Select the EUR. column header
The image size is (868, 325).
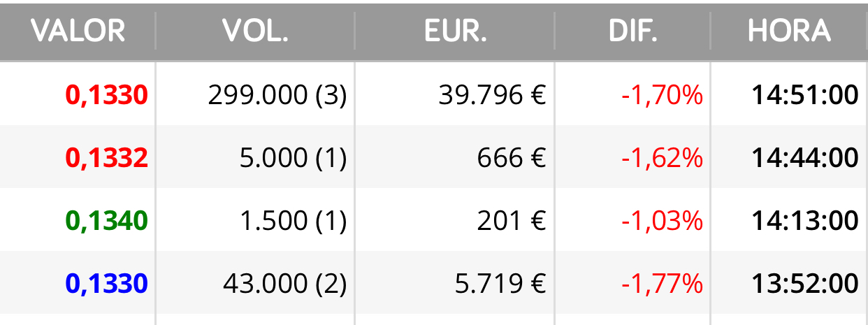point(455,31)
